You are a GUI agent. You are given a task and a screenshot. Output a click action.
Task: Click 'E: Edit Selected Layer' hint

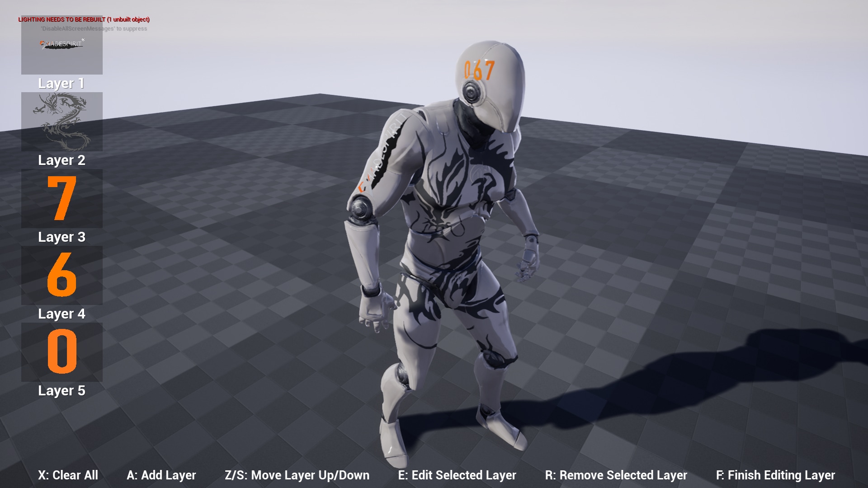(457, 475)
